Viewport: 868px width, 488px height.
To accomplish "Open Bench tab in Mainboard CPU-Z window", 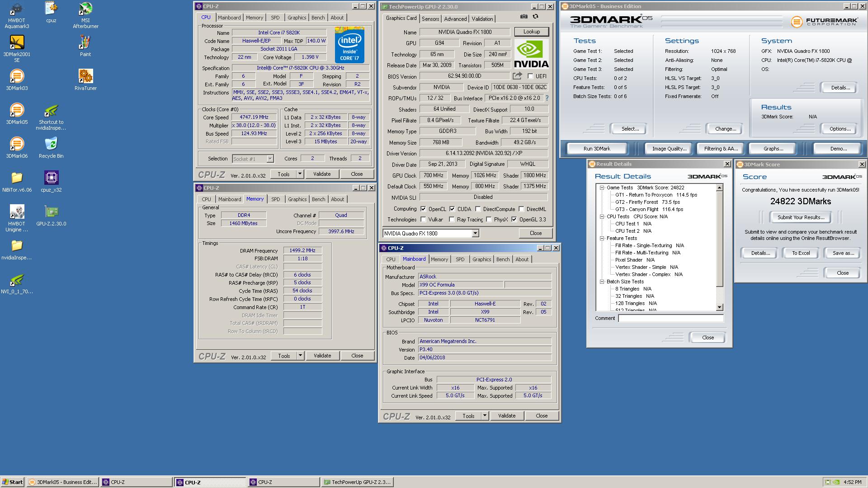I will coord(503,259).
